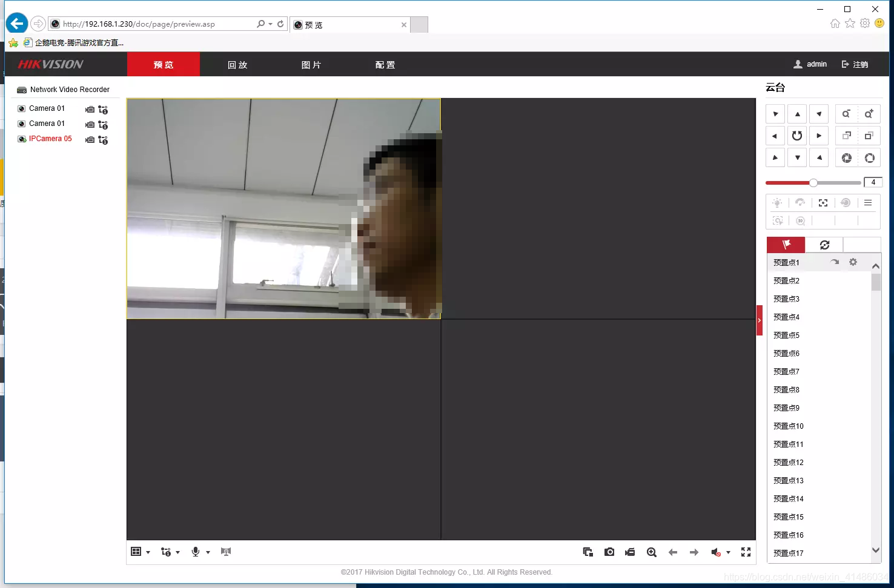Move PTZ diagonally to upper-right
This screenshot has height=588, width=894.
819,114
